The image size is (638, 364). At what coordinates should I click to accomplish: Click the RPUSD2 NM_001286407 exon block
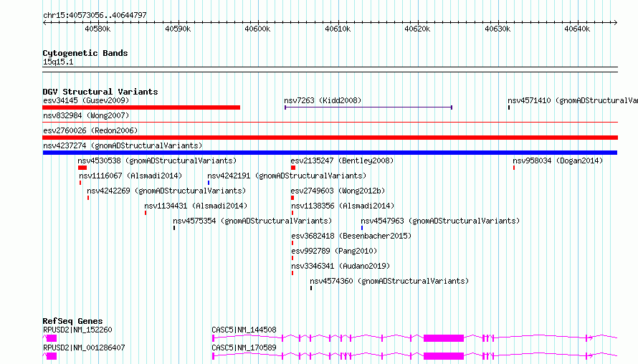click(x=52, y=356)
